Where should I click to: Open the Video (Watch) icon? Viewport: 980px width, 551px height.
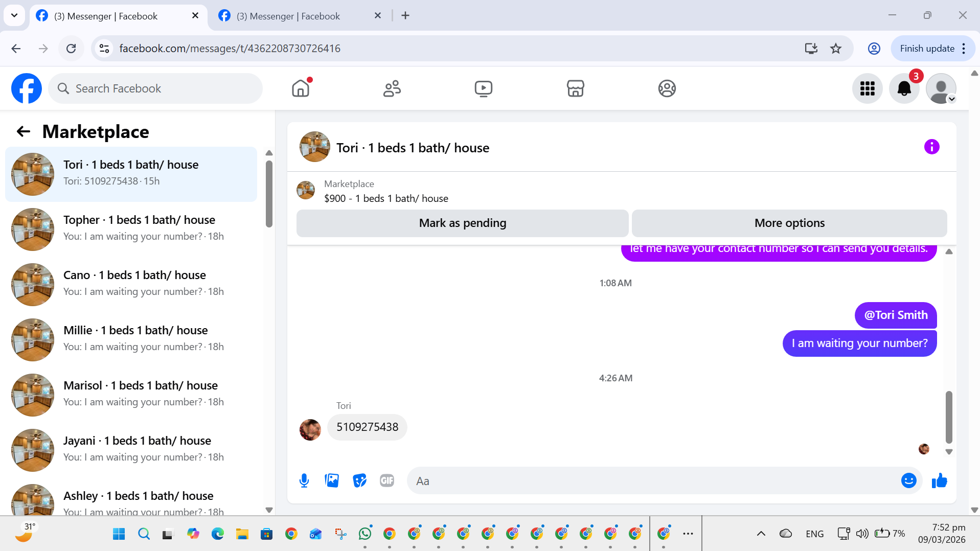pyautogui.click(x=484, y=88)
